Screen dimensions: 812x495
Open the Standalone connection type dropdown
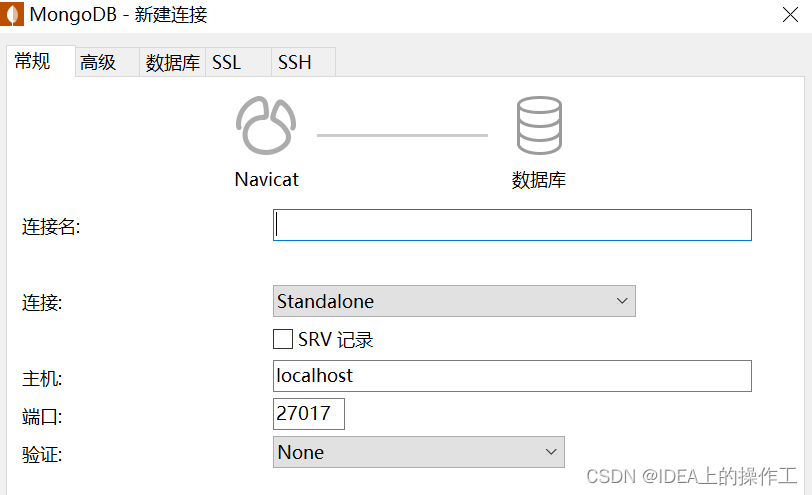coord(454,301)
